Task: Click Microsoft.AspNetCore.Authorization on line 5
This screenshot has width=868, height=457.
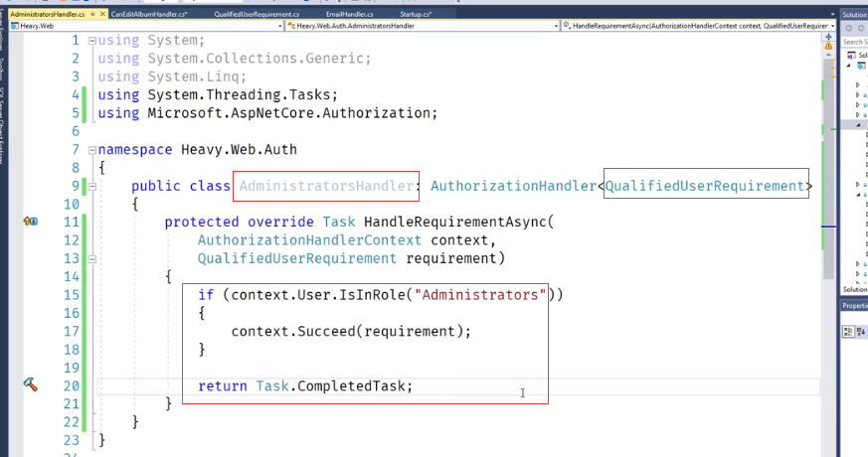Action: pos(289,113)
